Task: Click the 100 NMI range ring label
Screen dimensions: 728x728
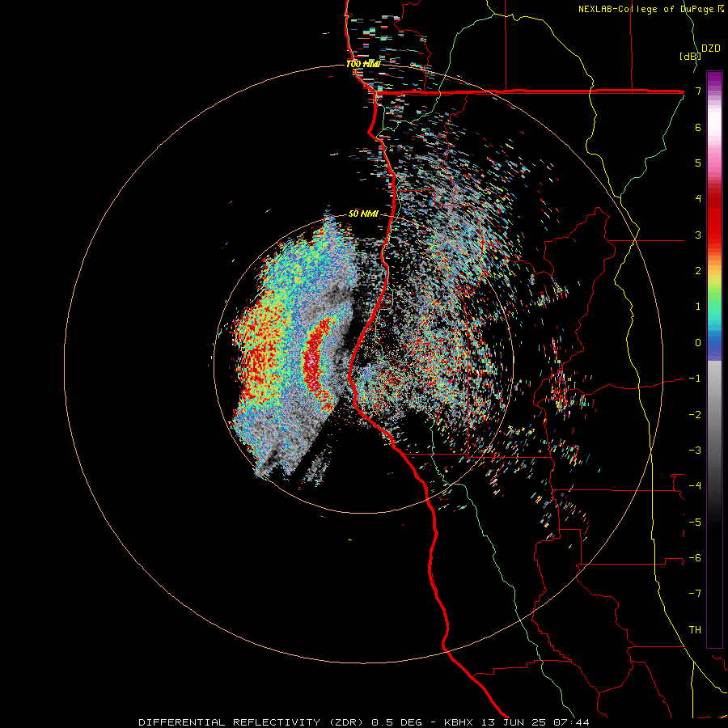Action: 363,64
